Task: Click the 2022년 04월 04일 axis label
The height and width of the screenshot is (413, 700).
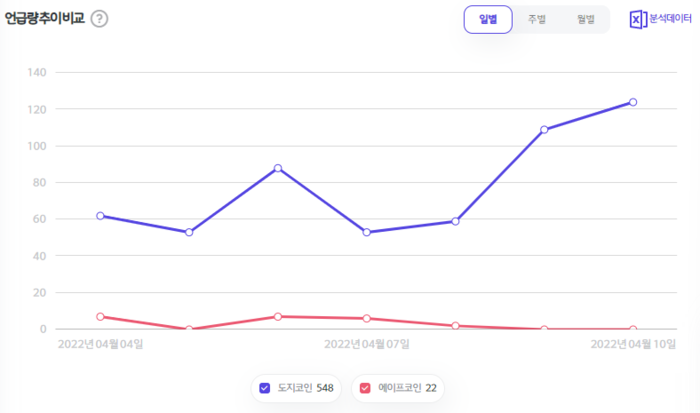Action: [x=100, y=344]
